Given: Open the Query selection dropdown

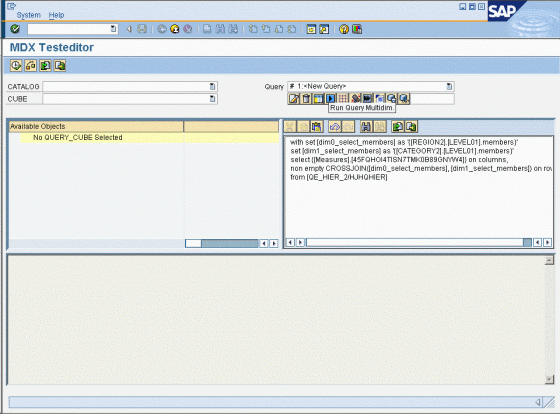Looking at the screenshot, I should pos(449,86).
